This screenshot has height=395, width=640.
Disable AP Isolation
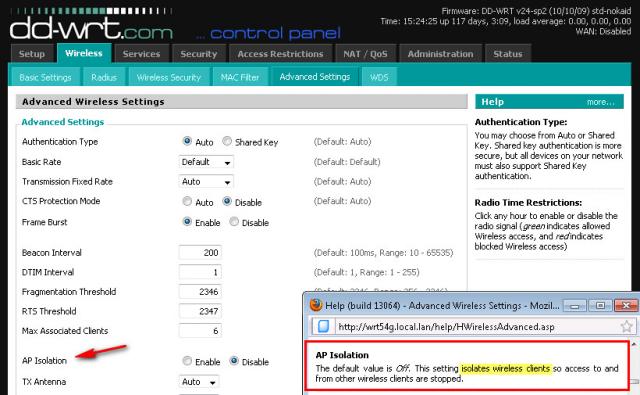234,361
